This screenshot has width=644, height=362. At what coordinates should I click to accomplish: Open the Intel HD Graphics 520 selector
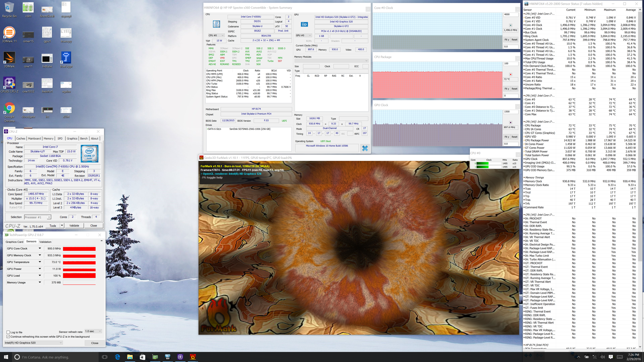point(33,343)
